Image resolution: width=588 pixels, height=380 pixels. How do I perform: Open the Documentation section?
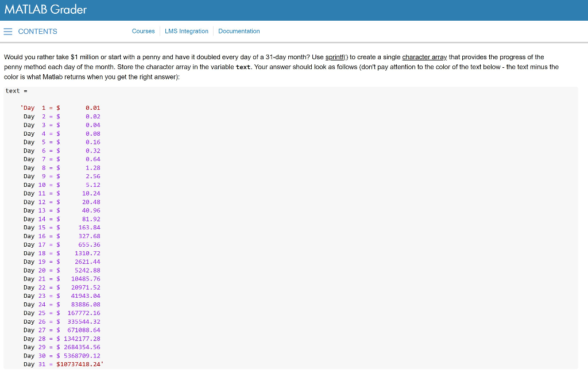[x=239, y=31]
